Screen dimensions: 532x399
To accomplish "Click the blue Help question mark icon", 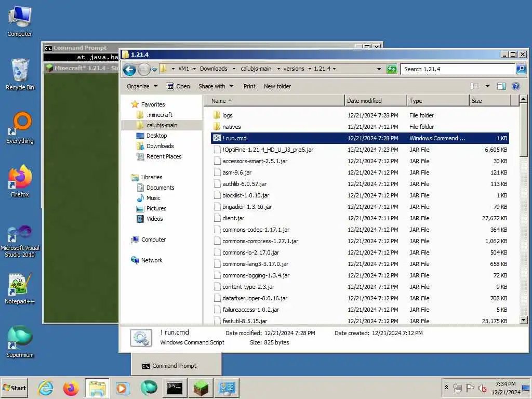I will 516,86.
